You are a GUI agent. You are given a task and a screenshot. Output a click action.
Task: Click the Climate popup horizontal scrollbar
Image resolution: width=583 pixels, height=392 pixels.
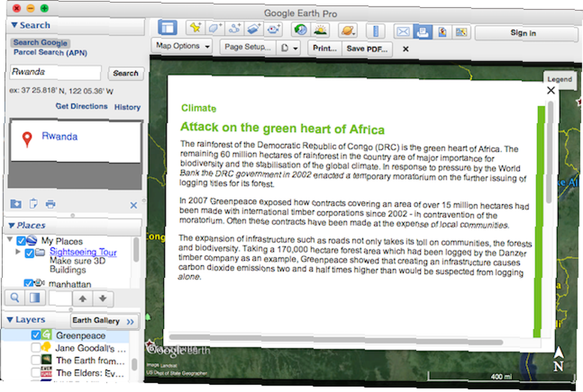click(x=336, y=340)
